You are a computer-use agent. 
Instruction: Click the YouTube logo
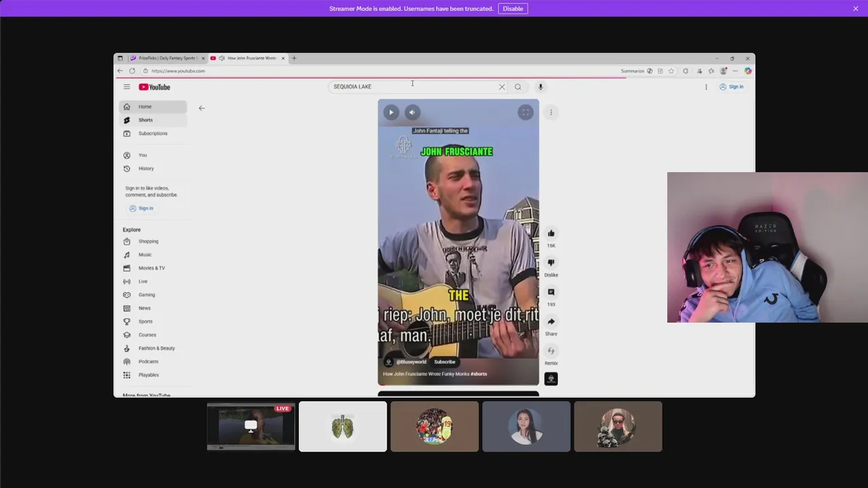(155, 87)
